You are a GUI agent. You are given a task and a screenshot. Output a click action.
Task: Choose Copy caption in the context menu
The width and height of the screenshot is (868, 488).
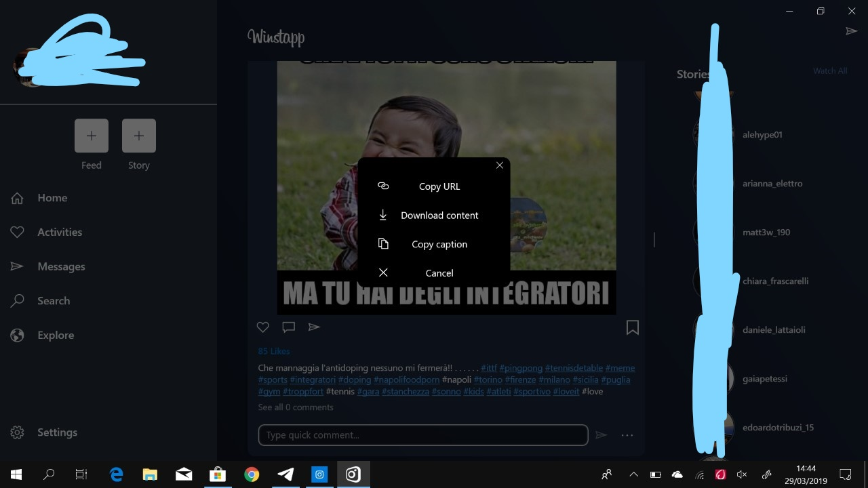pos(439,244)
